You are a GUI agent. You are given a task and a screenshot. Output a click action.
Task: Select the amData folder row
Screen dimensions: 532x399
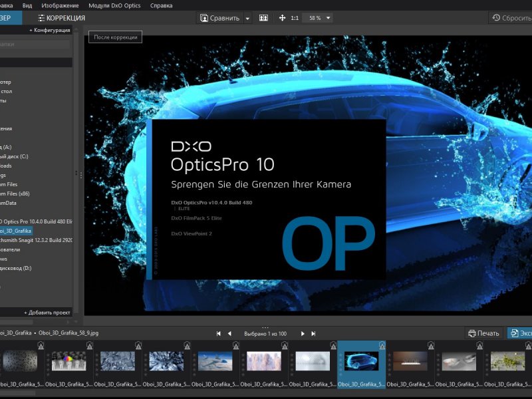[9, 203]
